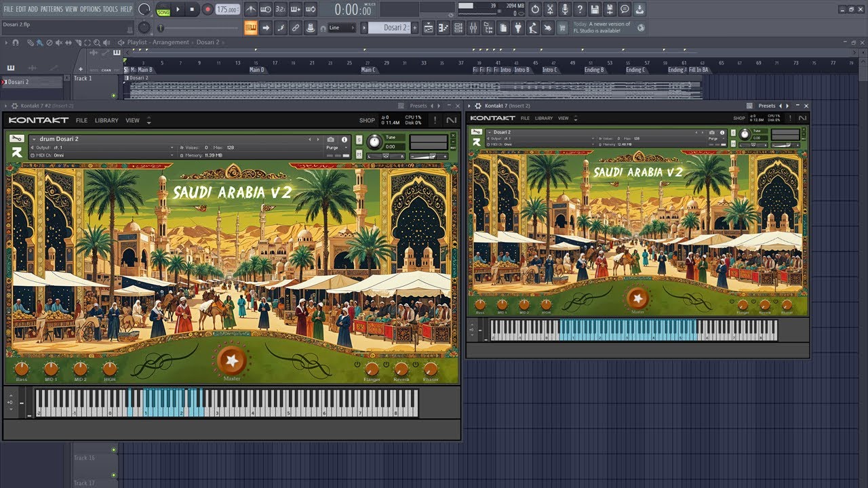Click the save project floppy icon

[x=595, y=9]
